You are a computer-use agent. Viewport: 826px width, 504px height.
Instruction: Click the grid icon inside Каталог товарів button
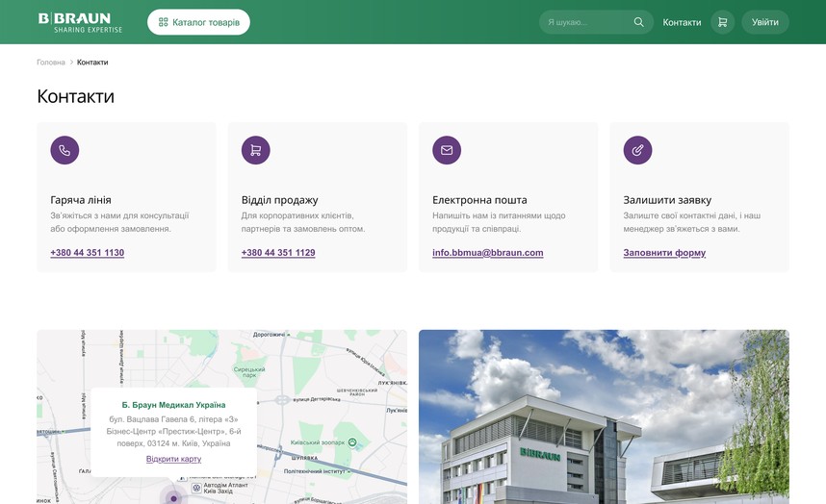tap(164, 22)
